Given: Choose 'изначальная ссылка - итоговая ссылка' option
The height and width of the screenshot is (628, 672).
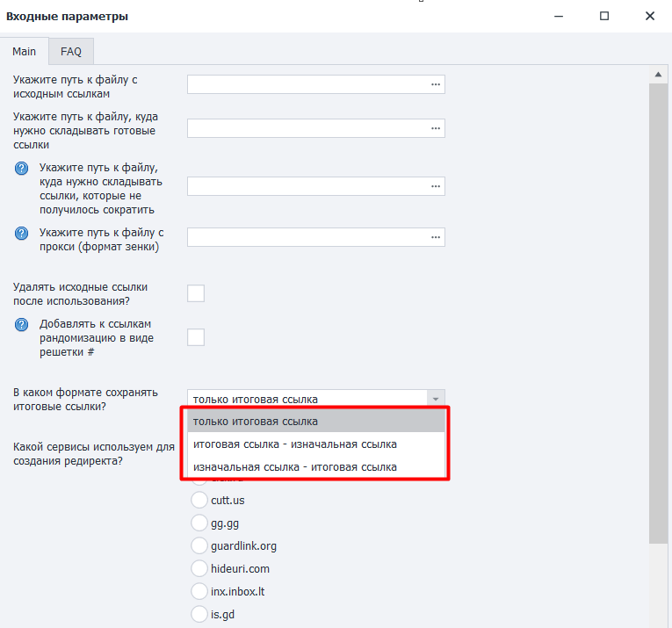Looking at the screenshot, I should click(x=316, y=467).
